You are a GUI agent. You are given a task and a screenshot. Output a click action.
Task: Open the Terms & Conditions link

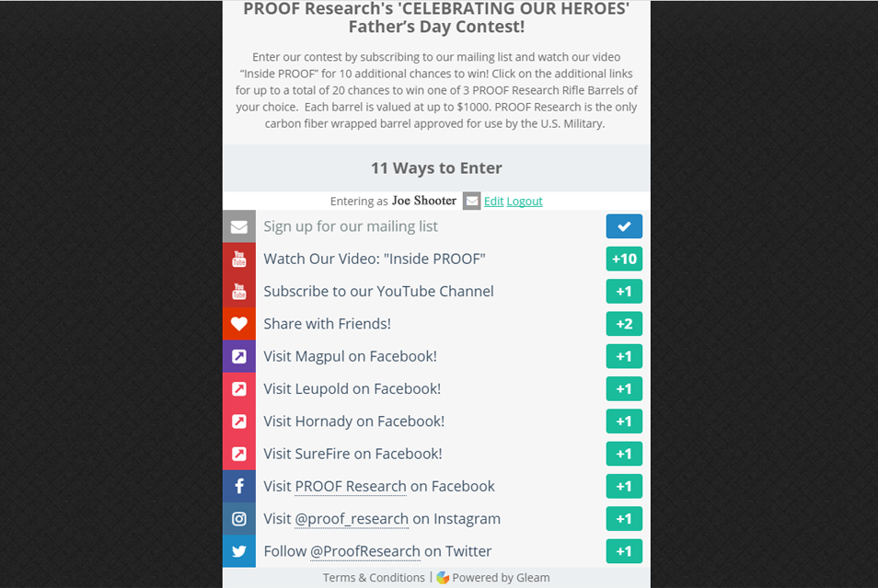click(x=374, y=577)
